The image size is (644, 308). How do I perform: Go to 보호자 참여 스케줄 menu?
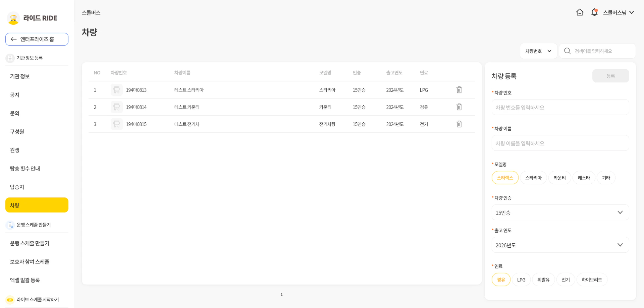(x=30, y=262)
